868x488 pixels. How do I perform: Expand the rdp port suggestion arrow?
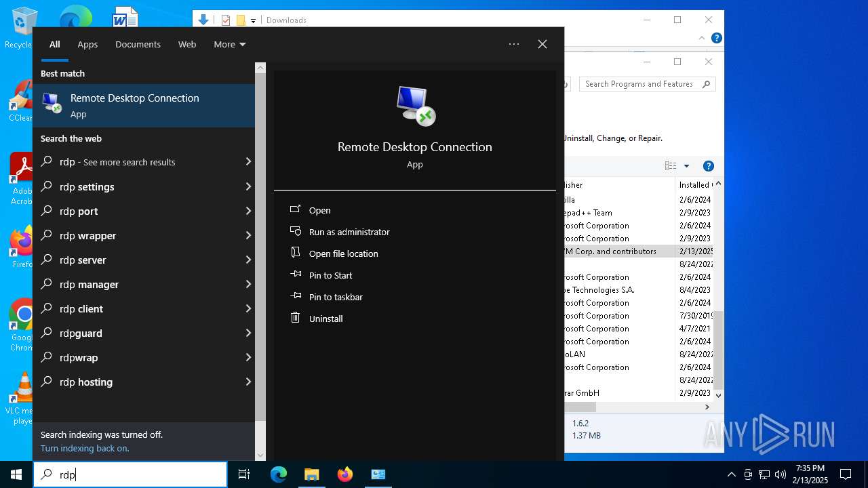tap(248, 211)
